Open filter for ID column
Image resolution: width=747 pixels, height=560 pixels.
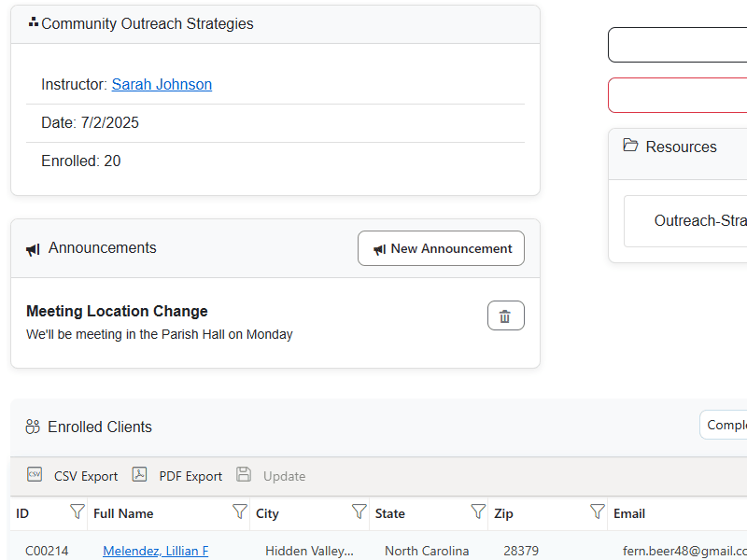[77, 511]
